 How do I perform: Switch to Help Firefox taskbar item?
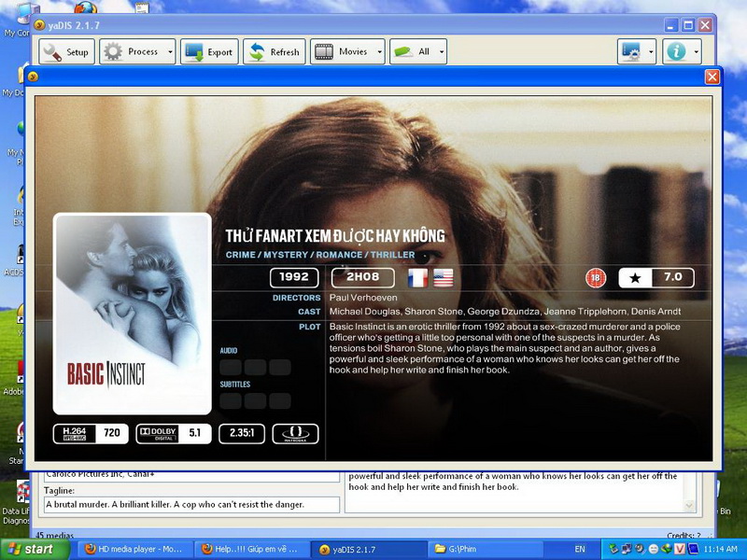(250, 549)
